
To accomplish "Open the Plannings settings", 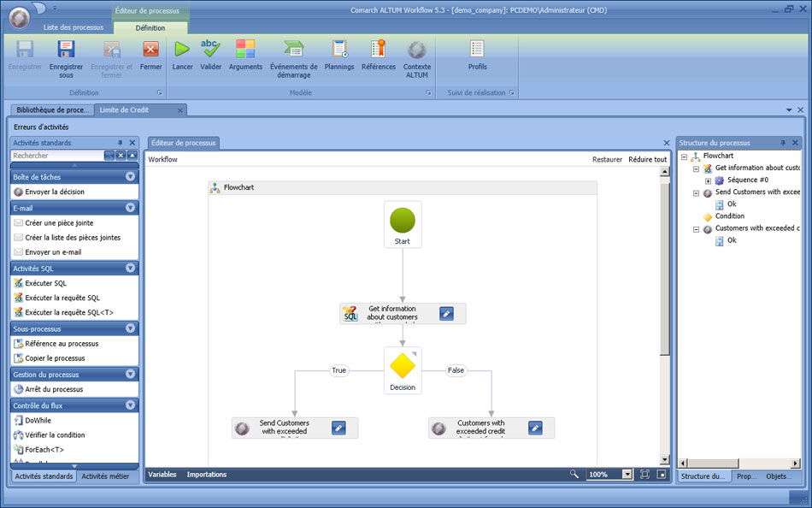I will tap(339, 55).
